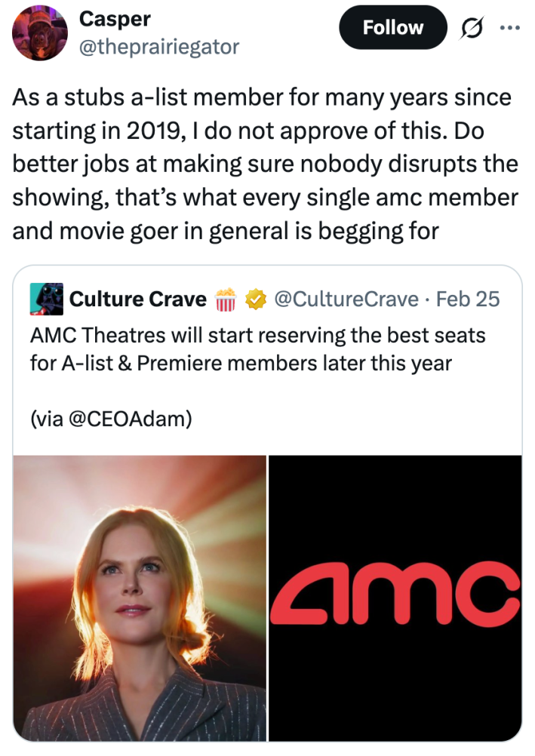Open the Culture Crave account name
This screenshot has height=756, width=535.
click(x=137, y=300)
